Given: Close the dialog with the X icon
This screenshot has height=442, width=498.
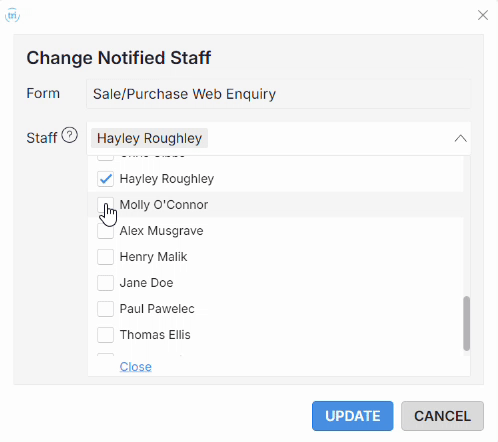Looking at the screenshot, I should pos(483,15).
